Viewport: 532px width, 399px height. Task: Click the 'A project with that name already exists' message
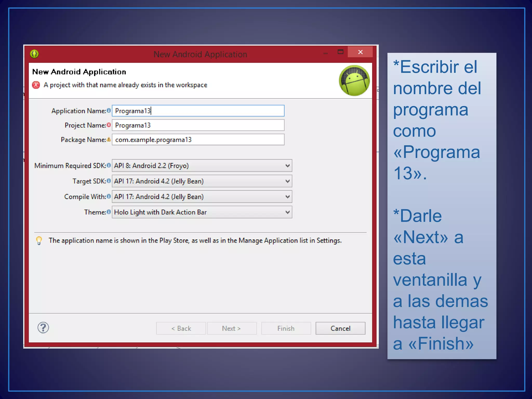point(125,85)
